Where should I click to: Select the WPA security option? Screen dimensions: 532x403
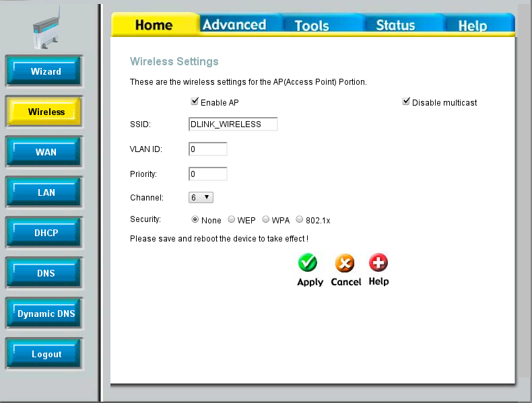pos(265,219)
